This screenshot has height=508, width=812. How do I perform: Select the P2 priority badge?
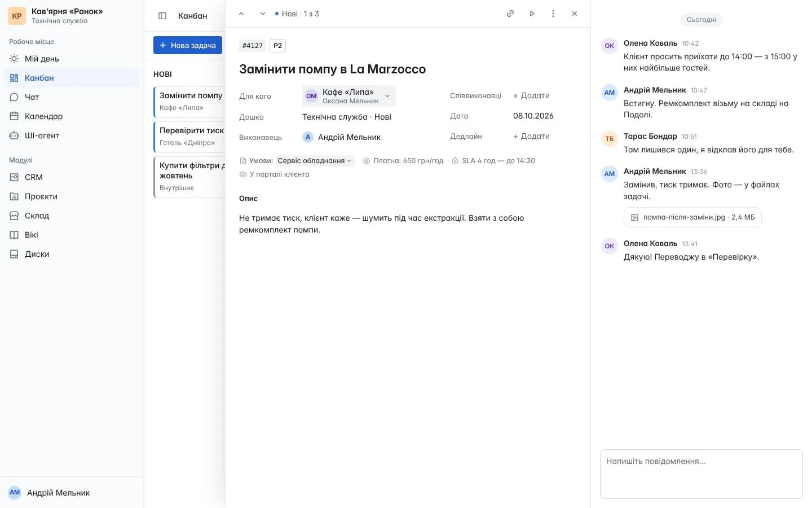tap(277, 46)
